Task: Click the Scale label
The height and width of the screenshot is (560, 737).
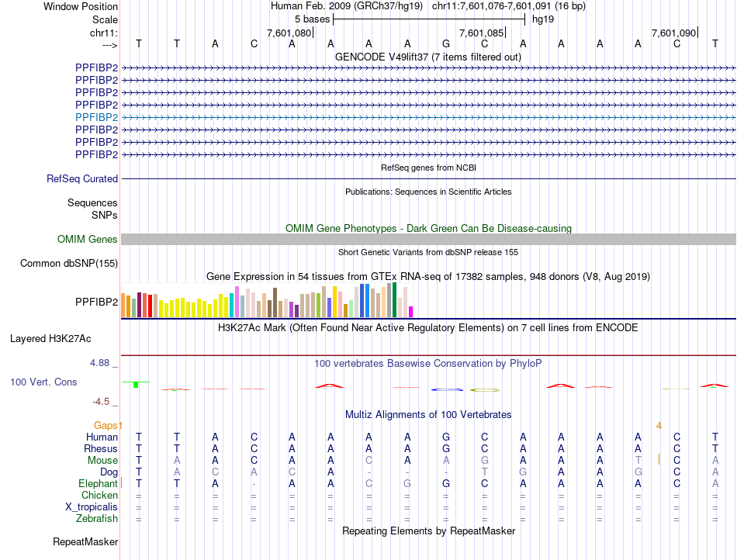Action: point(105,19)
